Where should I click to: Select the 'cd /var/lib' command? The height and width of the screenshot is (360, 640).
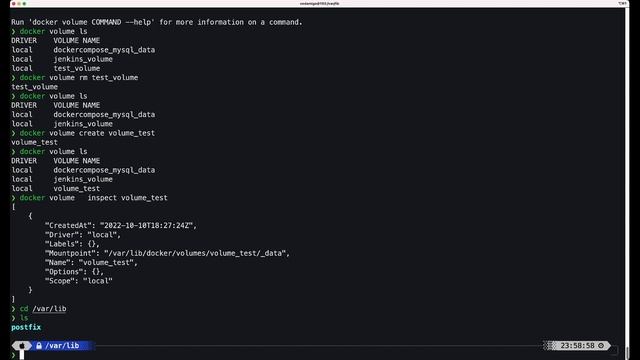tap(43, 309)
